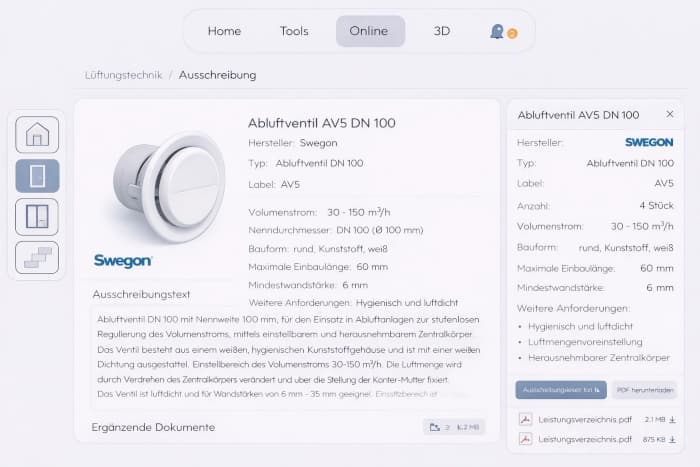This screenshot has width=700, height=467.
Task: Open the notification bell
Action: click(x=497, y=31)
